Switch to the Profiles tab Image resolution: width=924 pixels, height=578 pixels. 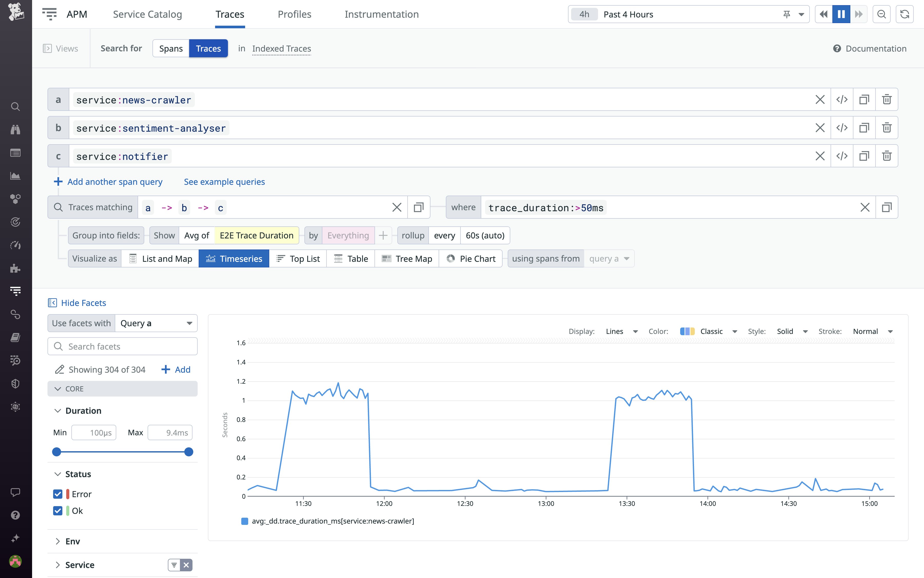(x=294, y=14)
